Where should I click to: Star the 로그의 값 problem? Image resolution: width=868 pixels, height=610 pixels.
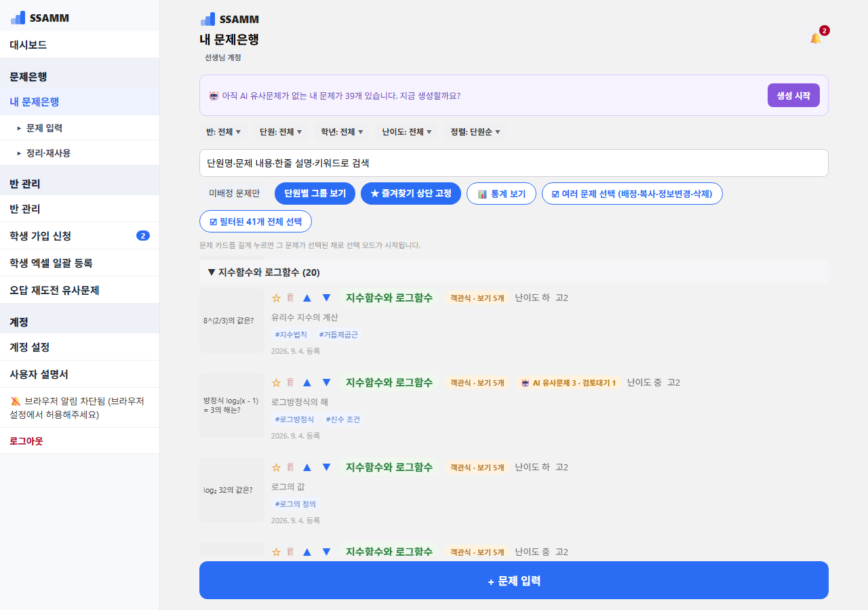tap(276, 467)
